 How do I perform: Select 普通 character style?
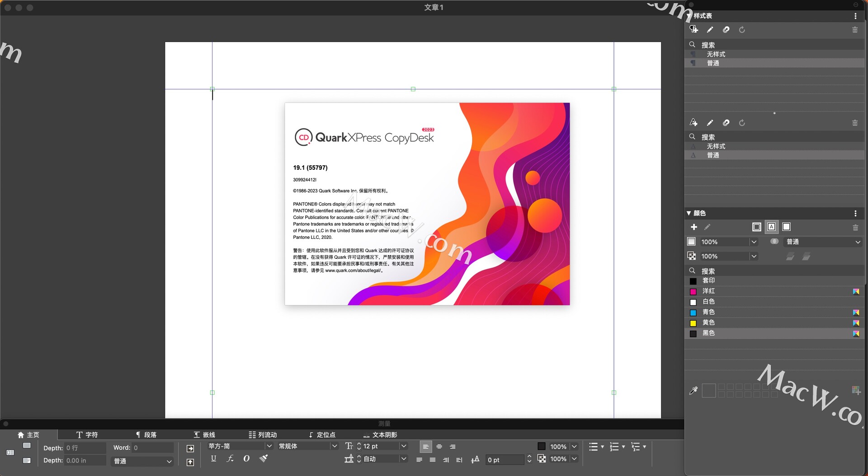pyautogui.click(x=774, y=155)
